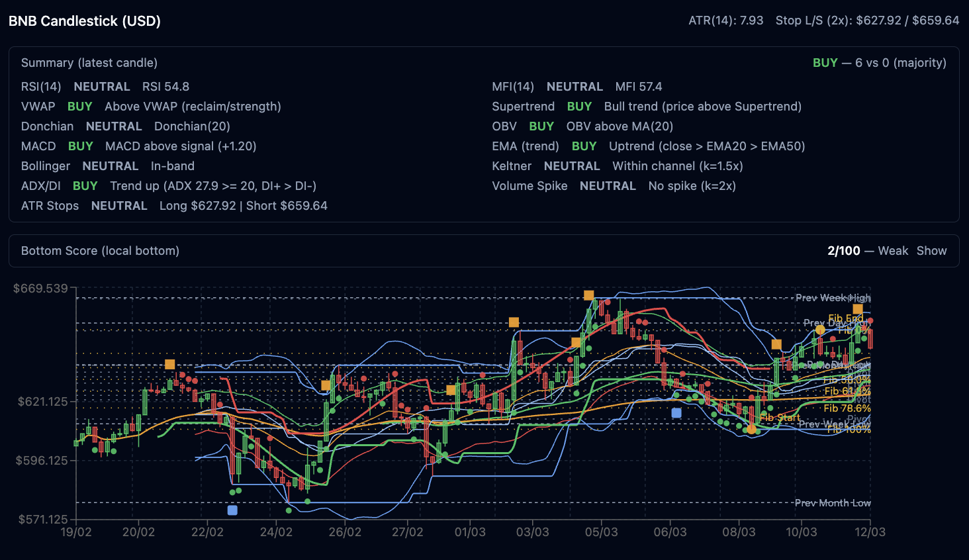This screenshot has height=560, width=969.
Task: Click the orange Fib Start circle marker
Action: point(751,430)
